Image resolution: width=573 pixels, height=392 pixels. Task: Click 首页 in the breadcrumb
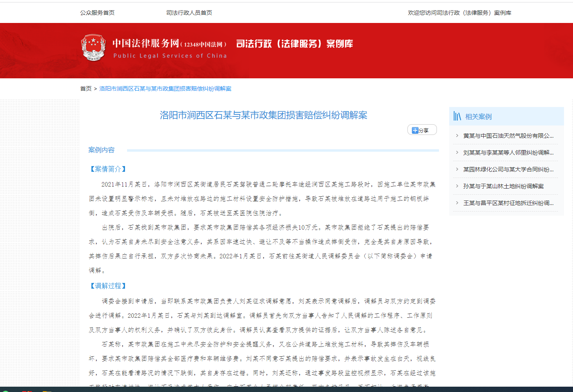click(86, 89)
